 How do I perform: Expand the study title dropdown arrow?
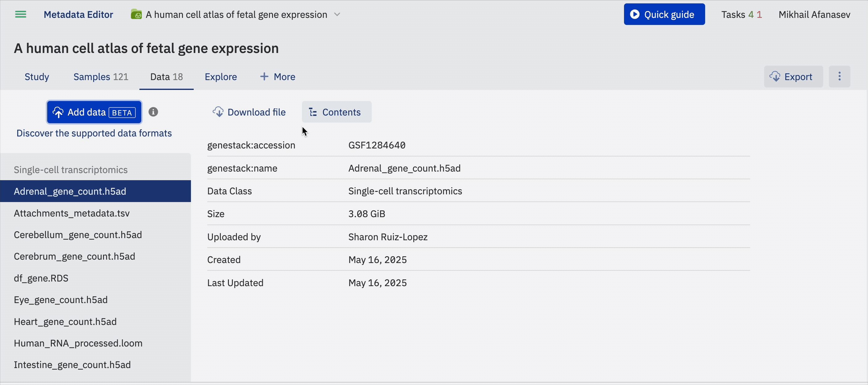tap(337, 14)
